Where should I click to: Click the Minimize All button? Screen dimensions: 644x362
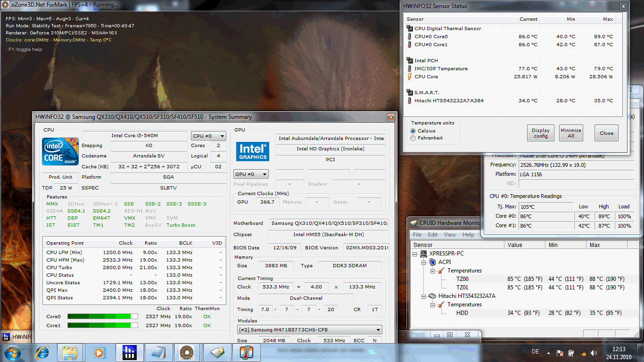coord(571,133)
